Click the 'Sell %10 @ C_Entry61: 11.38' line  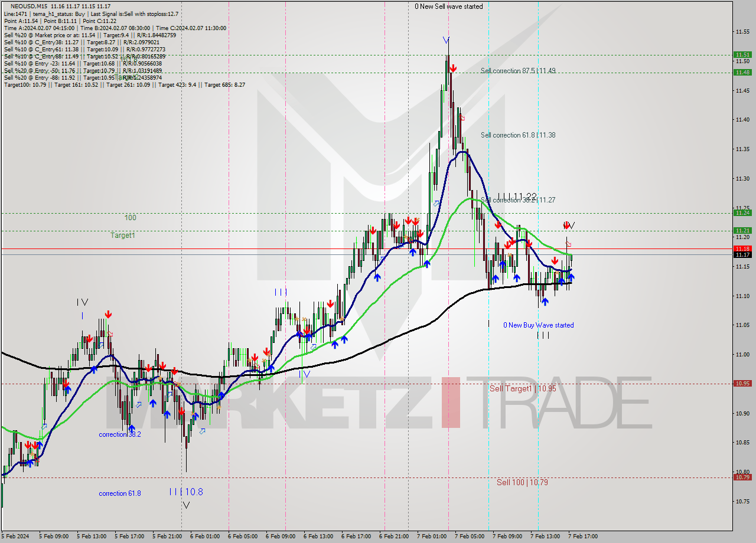pos(84,49)
